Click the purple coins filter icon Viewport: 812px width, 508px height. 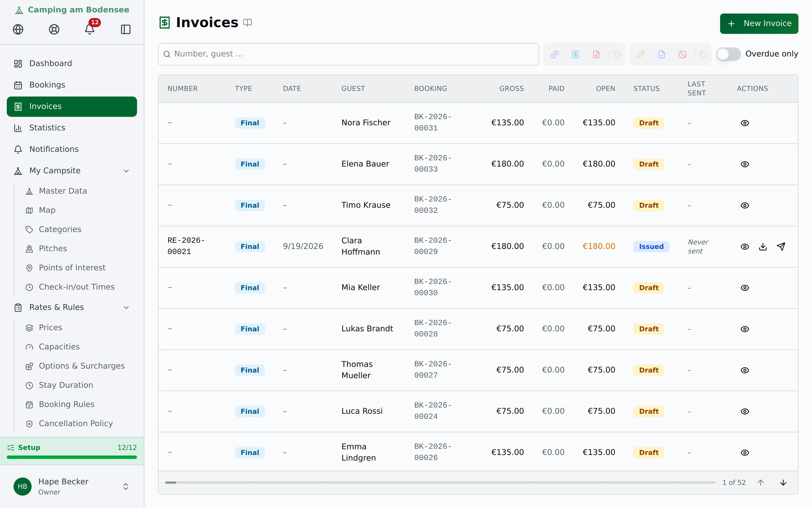point(555,54)
